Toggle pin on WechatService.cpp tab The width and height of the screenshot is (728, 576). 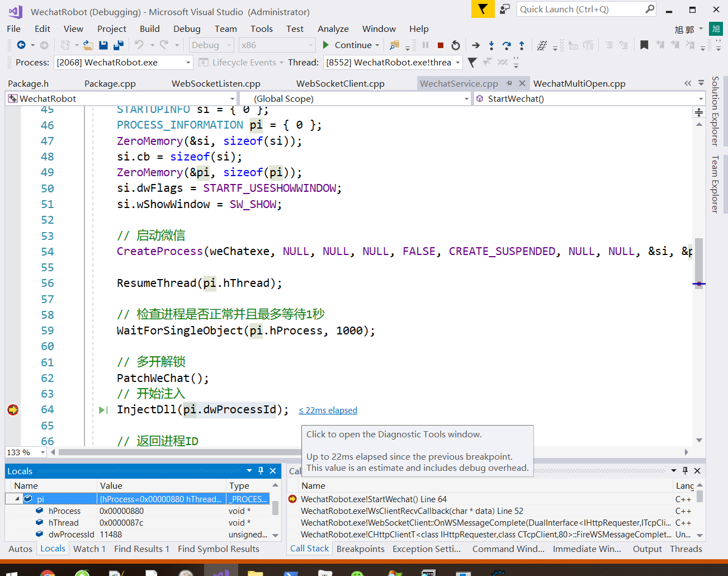[509, 83]
